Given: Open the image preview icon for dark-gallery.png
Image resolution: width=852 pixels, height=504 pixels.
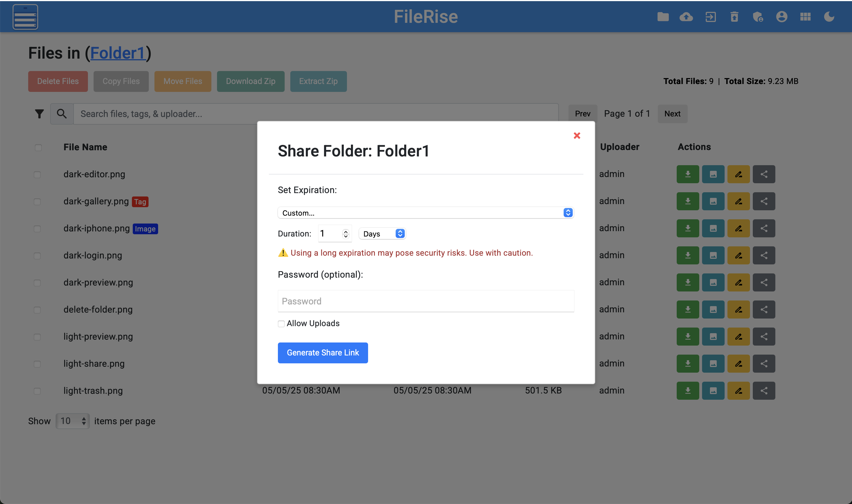Looking at the screenshot, I should (713, 201).
